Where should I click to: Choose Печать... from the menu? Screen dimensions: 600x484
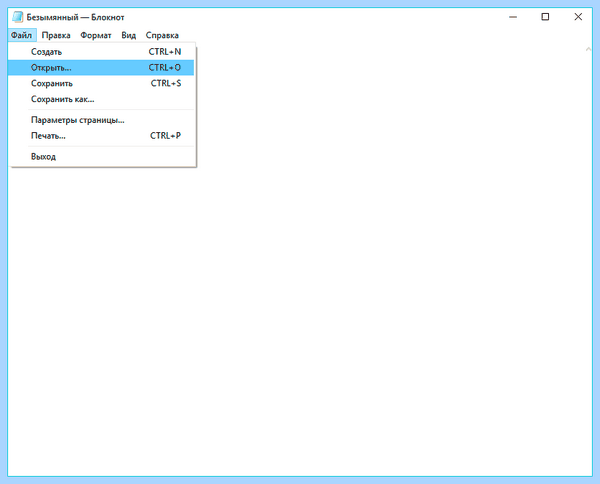101,136
